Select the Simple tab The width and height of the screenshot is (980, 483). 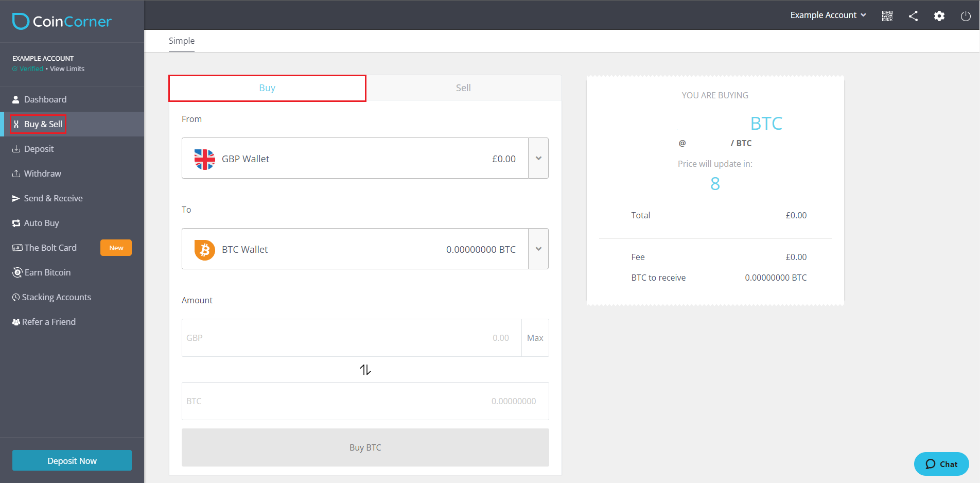pyautogui.click(x=182, y=41)
